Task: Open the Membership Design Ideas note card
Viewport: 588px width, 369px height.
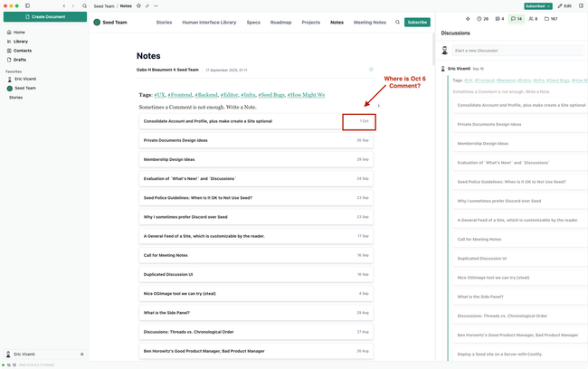Action: tap(256, 159)
